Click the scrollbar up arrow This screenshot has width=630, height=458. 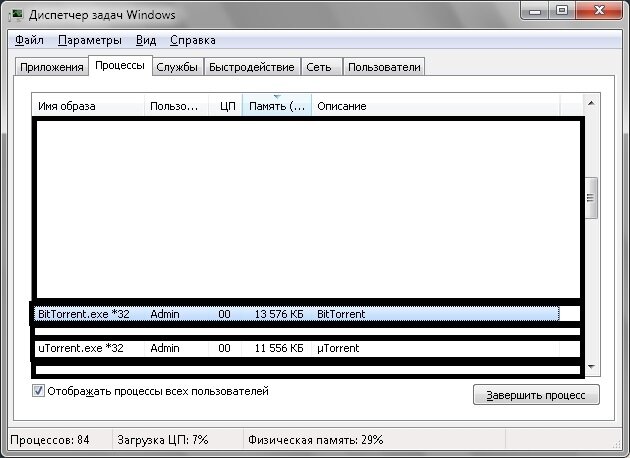point(591,103)
